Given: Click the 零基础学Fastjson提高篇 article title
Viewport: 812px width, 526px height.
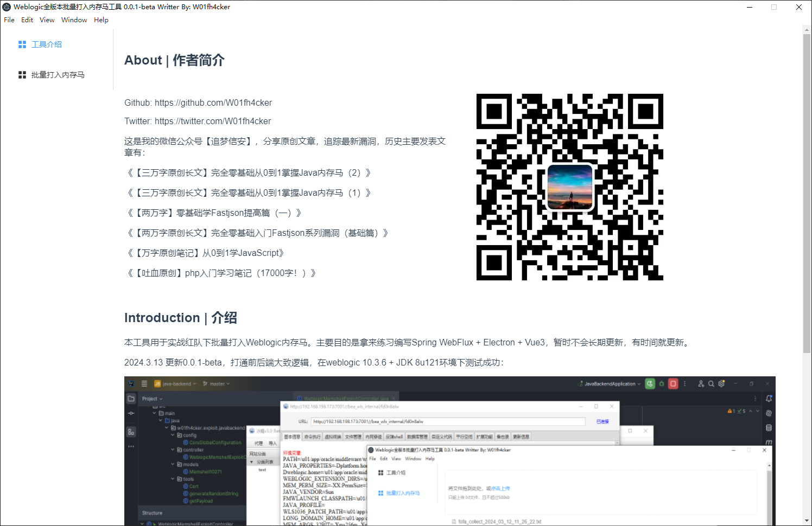Looking at the screenshot, I should coord(214,213).
